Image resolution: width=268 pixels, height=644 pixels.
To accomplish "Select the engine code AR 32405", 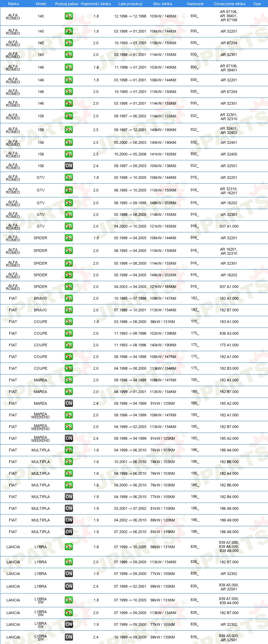I will [x=229, y=154].
